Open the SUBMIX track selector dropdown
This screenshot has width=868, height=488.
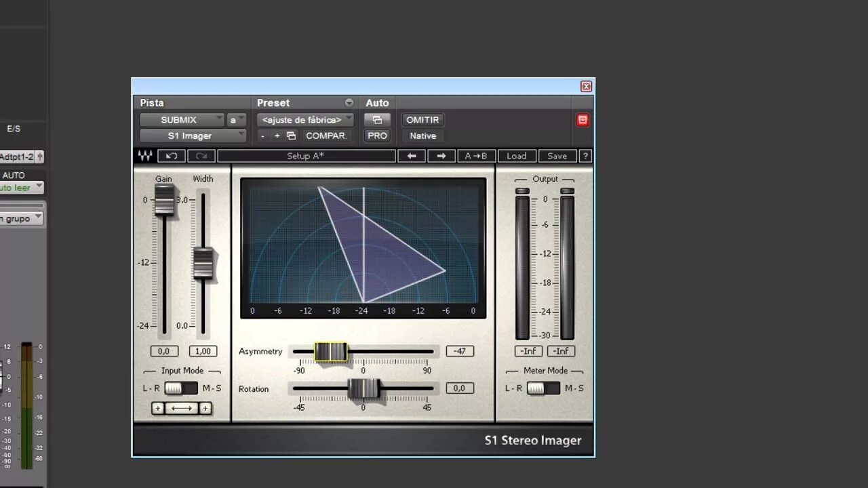click(x=182, y=120)
